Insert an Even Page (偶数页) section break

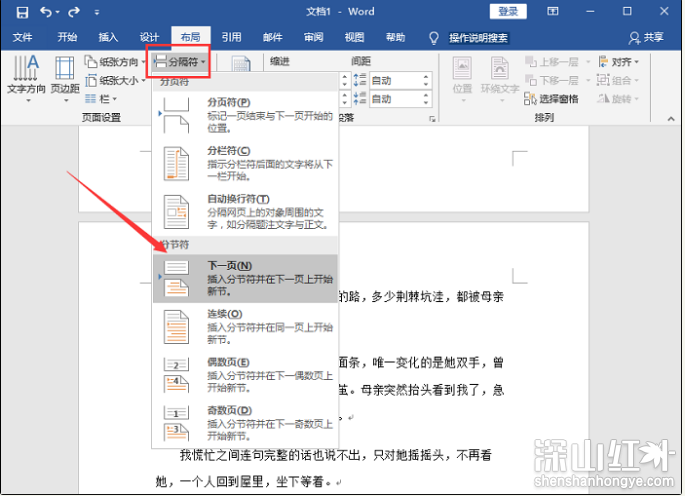click(x=176, y=374)
